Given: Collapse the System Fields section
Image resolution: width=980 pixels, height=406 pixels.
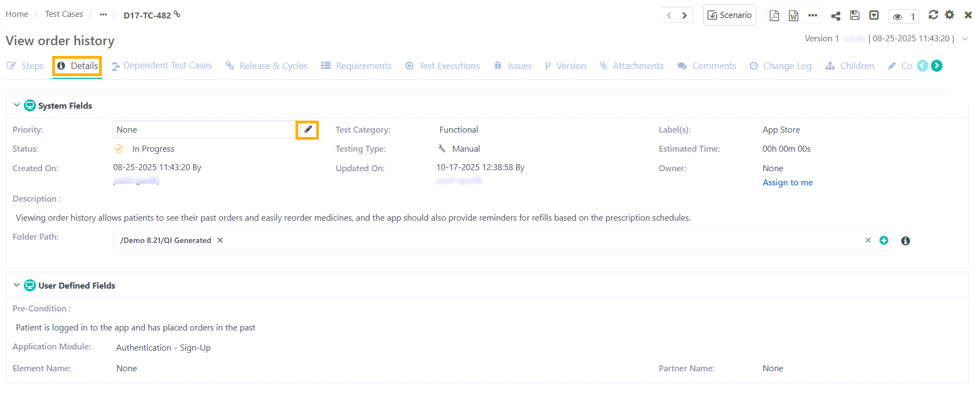Looking at the screenshot, I should pyautogui.click(x=16, y=105).
